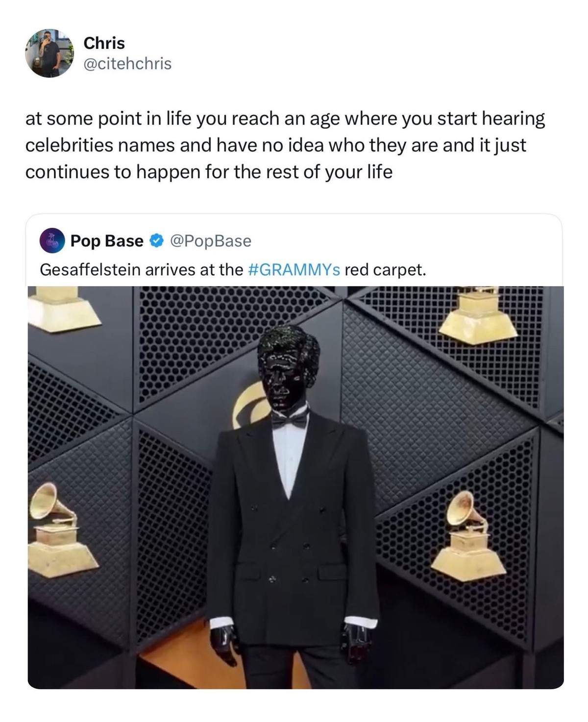
Task: Click Chris's tweet text about celebrities names
Action: coord(285,145)
